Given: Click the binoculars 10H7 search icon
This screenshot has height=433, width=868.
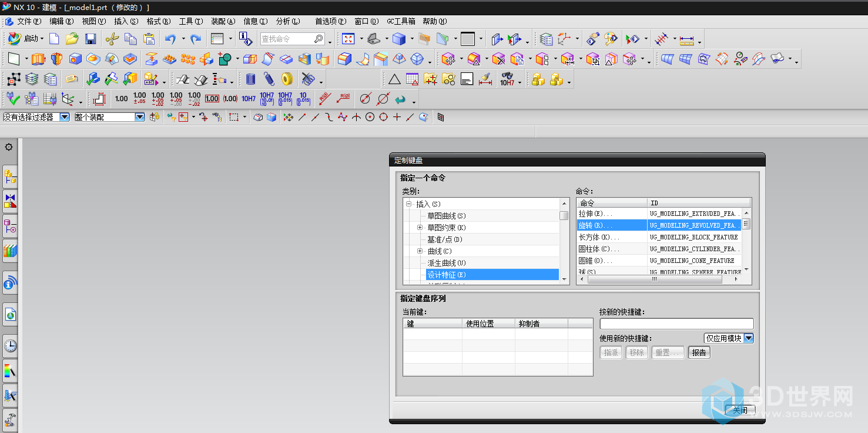Looking at the screenshot, I should click(x=507, y=79).
